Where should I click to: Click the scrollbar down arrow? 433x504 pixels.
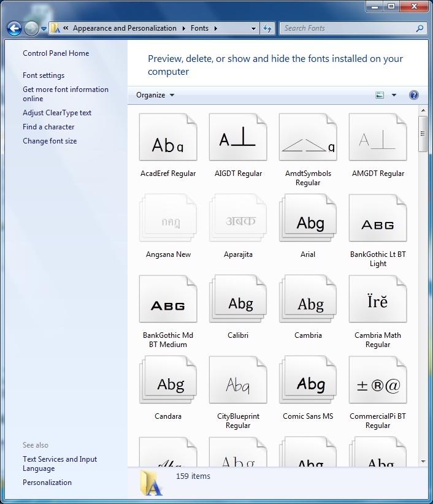point(423,462)
